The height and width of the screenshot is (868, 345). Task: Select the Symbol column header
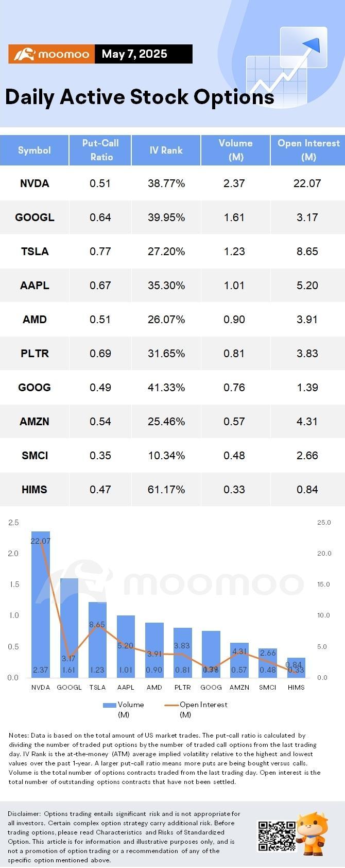pos(34,150)
